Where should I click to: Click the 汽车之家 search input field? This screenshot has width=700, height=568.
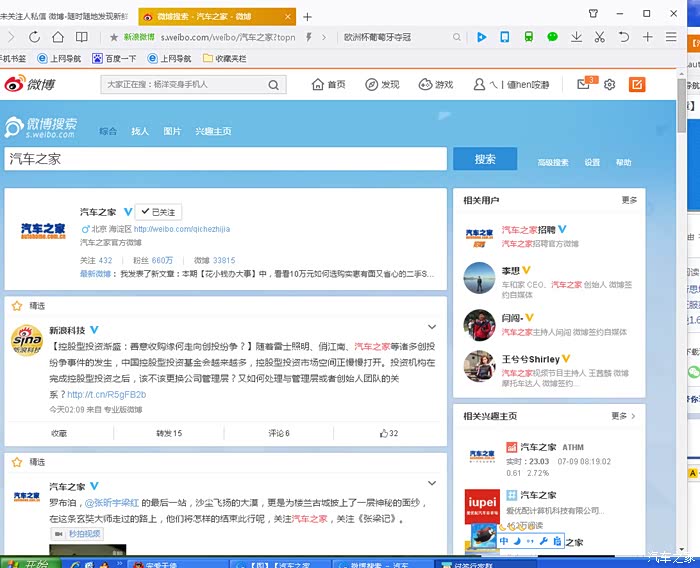[x=225, y=159]
